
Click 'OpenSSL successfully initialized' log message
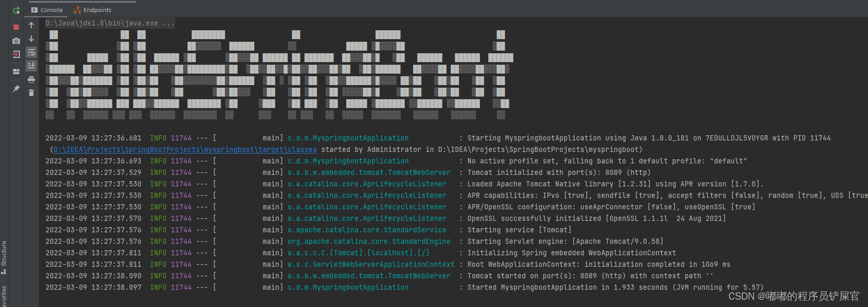[x=596, y=218]
